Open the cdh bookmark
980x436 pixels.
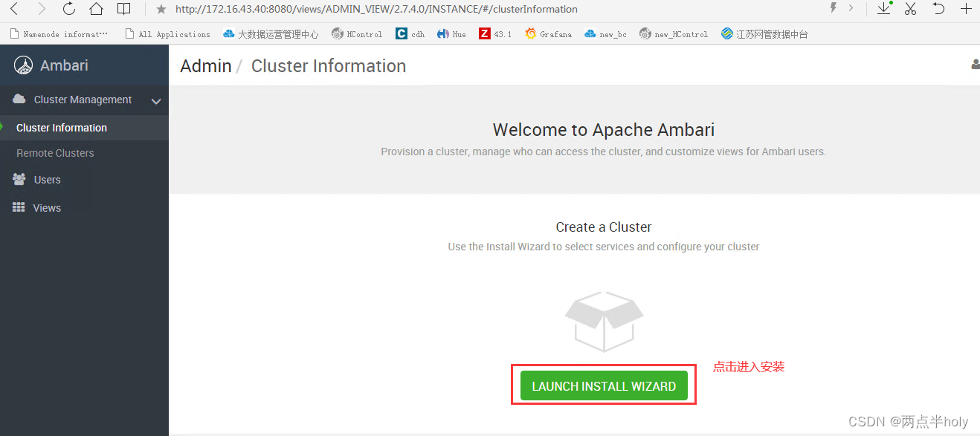coord(410,34)
